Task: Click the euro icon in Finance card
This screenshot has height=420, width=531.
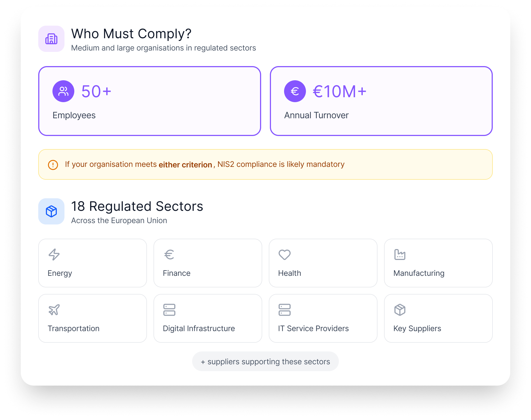Action: pyautogui.click(x=169, y=255)
